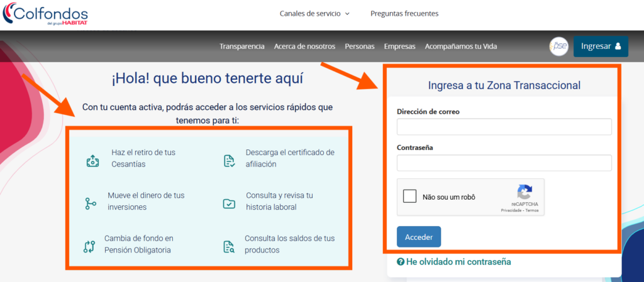This screenshot has width=644, height=282.
Task: Click the Acceder login button
Action: 419,237
